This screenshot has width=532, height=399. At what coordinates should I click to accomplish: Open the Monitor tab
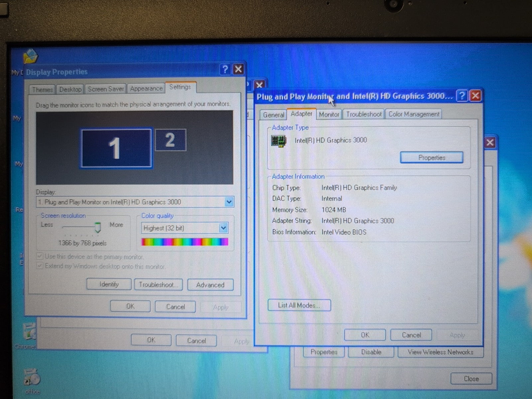329,115
